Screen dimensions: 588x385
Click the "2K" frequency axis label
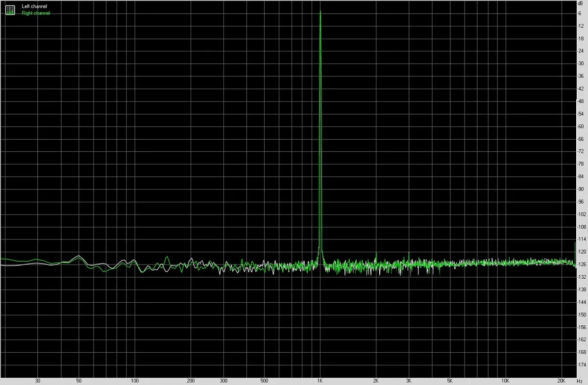click(x=376, y=381)
